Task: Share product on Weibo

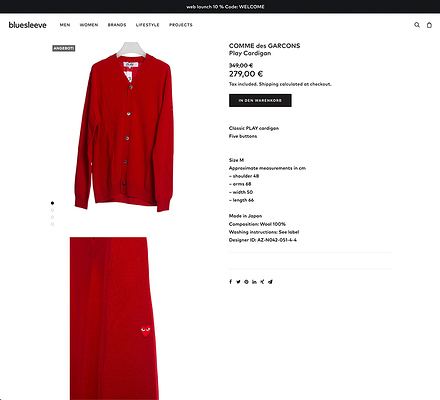Action: (270, 282)
